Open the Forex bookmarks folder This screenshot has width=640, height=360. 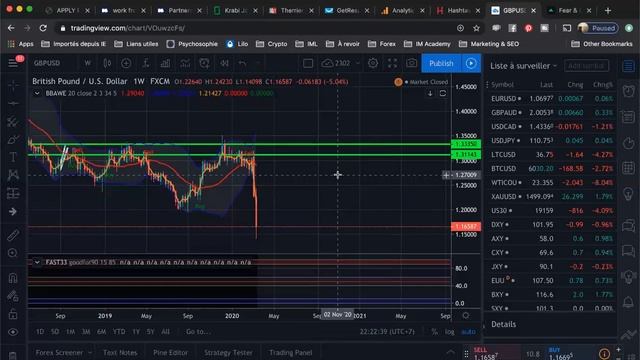(x=382, y=44)
